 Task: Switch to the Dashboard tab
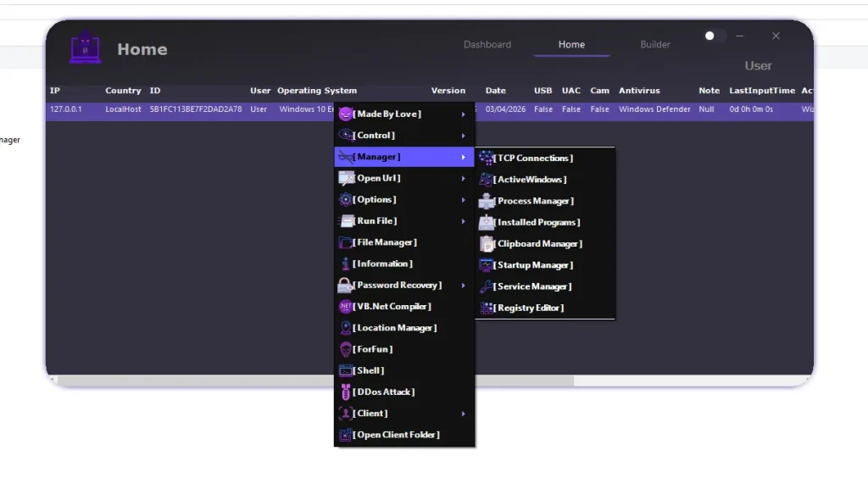point(487,45)
